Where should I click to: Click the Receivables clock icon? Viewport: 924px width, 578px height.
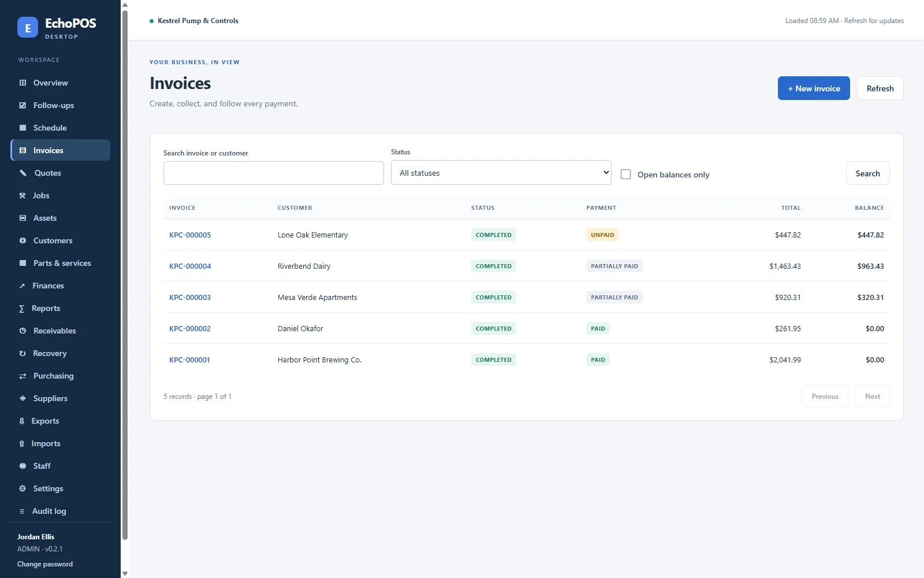[23, 331]
